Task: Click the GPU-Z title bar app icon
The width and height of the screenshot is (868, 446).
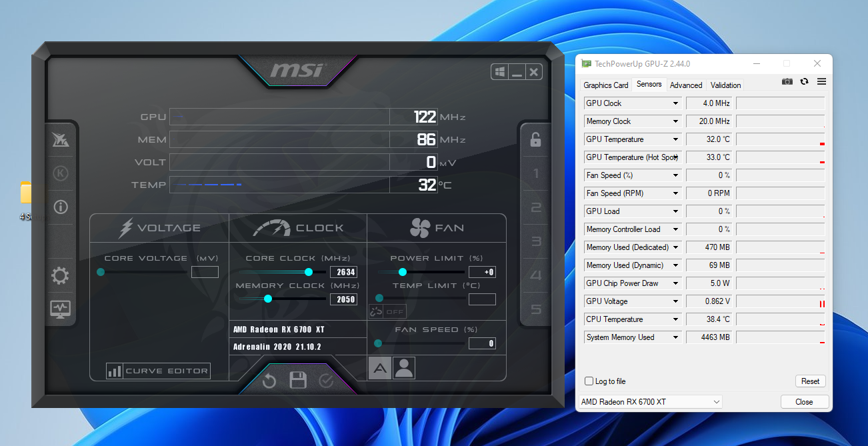Action: pyautogui.click(x=586, y=64)
